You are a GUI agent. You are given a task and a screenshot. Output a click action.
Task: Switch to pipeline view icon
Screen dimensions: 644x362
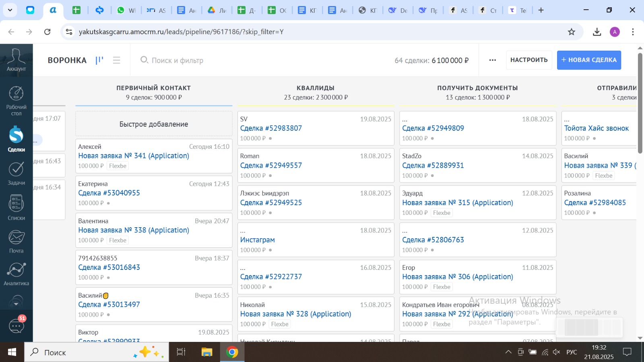tap(99, 60)
